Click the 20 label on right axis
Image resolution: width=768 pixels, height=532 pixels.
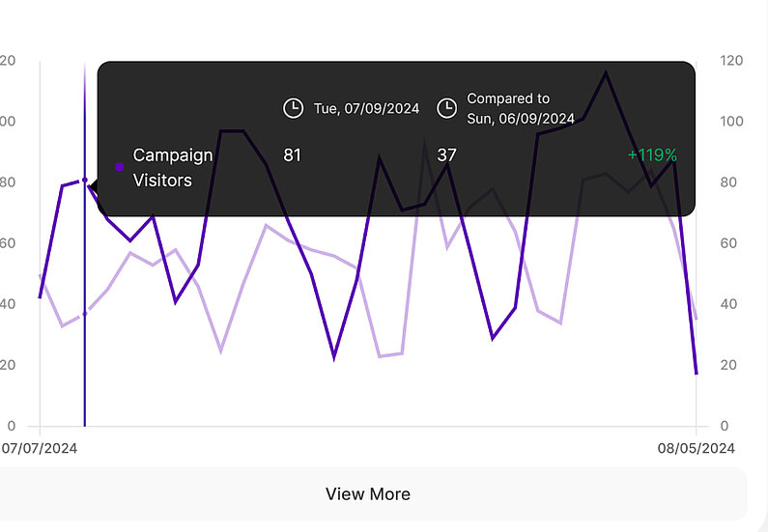coord(731,365)
